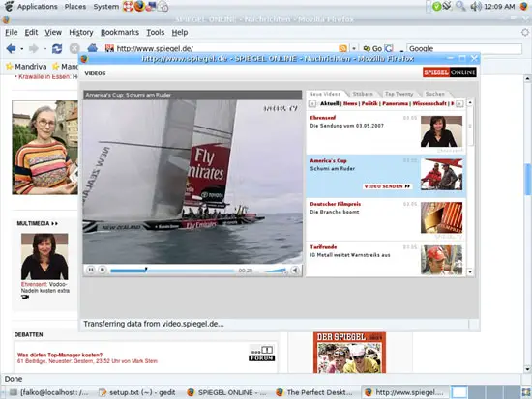Open the View menu
The width and height of the screenshot is (532, 399).
click(53, 32)
